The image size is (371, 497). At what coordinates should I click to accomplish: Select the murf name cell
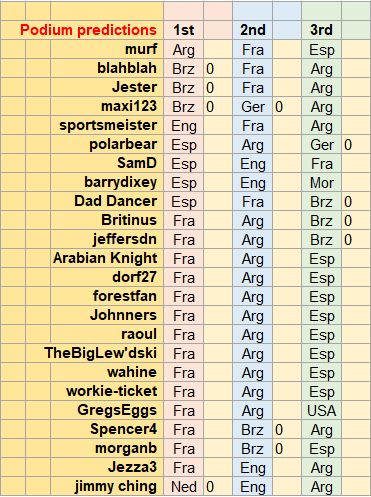107,49
